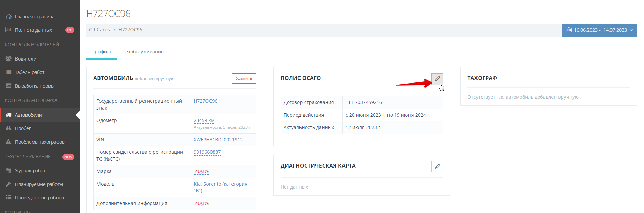Click the chart icon beside Полнота данных
This screenshot has height=213, width=644.
(x=8, y=30)
